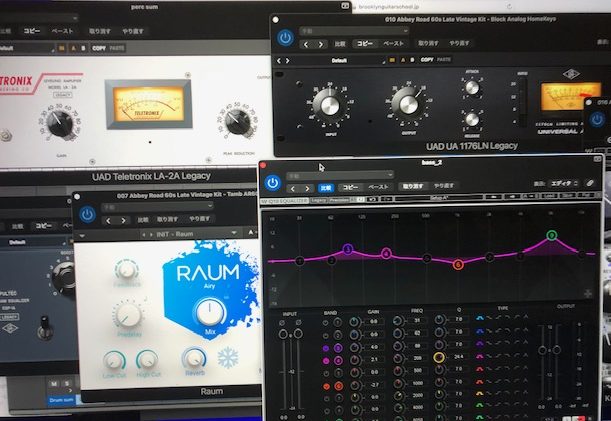Click the Raum freeze snowflake icon
Viewport: 611px width, 421px height.
tap(227, 358)
